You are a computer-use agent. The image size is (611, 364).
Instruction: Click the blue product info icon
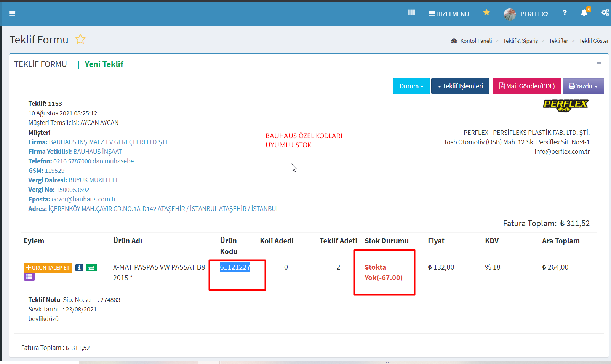pos(79,268)
